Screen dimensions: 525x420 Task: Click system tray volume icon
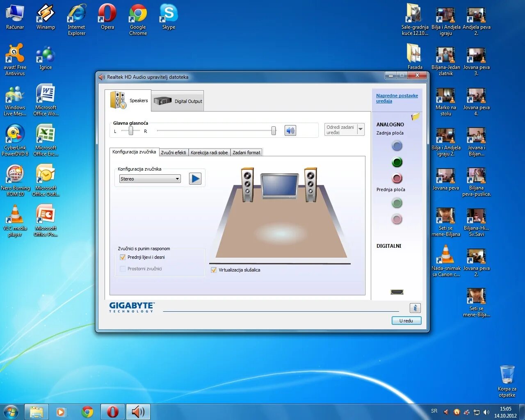click(486, 412)
